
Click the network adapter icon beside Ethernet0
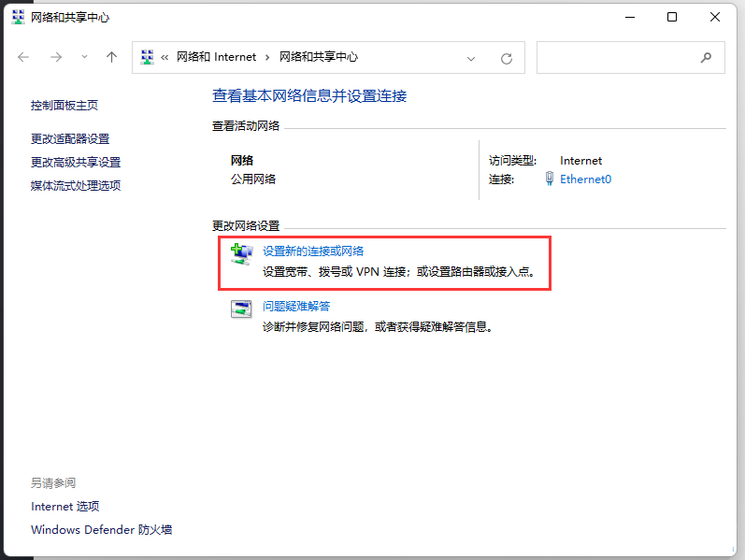click(550, 179)
